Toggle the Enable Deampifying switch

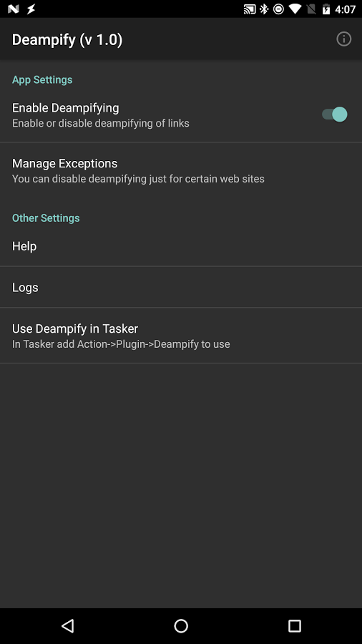[335, 114]
